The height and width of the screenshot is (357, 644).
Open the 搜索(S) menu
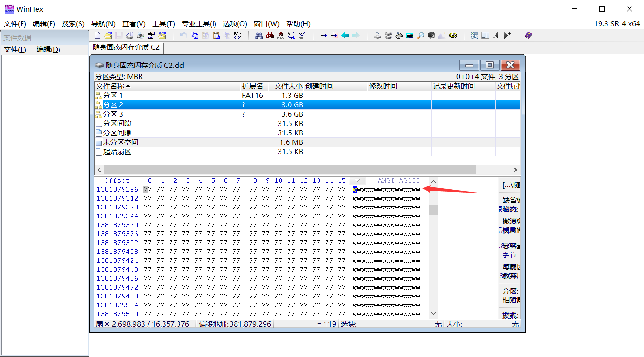coord(73,23)
